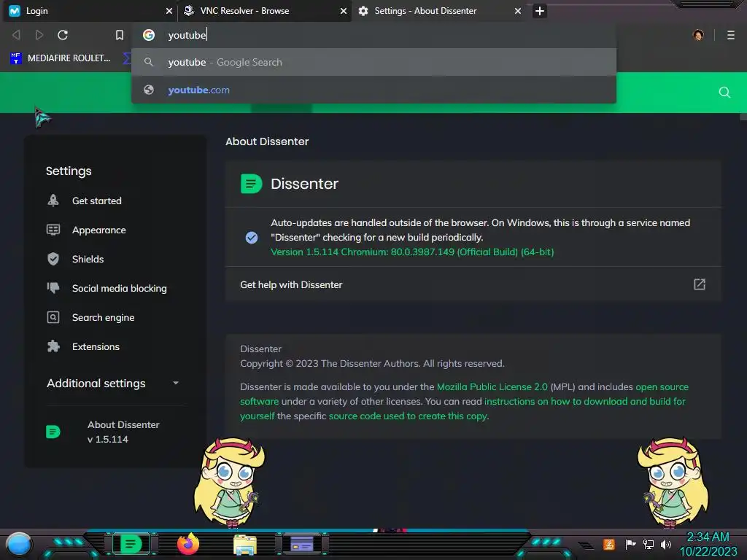
Task: Click the Version 1.5.114 Chromium text
Action: (412, 252)
